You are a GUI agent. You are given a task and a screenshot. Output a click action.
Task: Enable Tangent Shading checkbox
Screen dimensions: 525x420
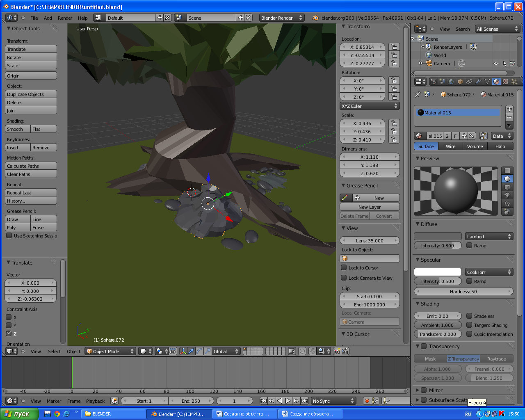[469, 325]
